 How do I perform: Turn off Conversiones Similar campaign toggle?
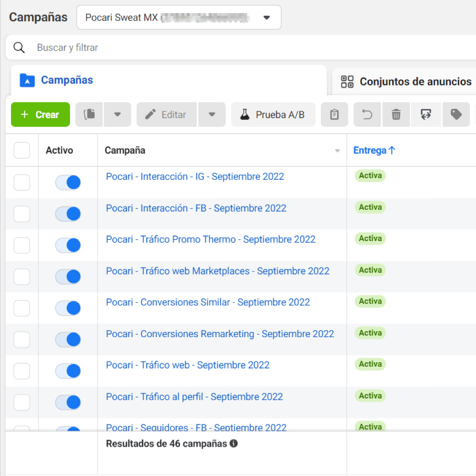pos(68,308)
